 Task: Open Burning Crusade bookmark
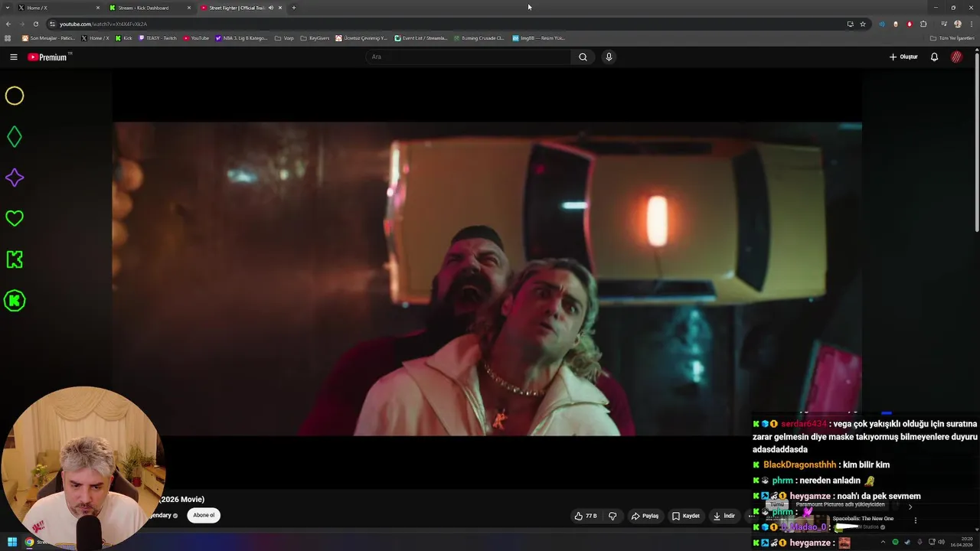[x=479, y=37]
